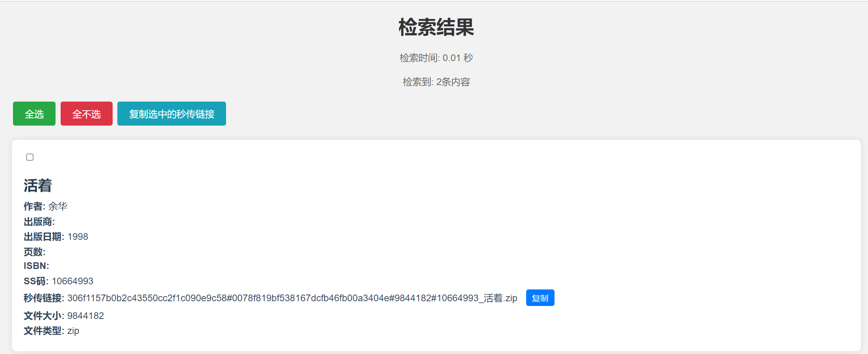This screenshot has width=868, height=354.
Task: Click 复制选中的秒传链接 button
Action: coord(172,114)
